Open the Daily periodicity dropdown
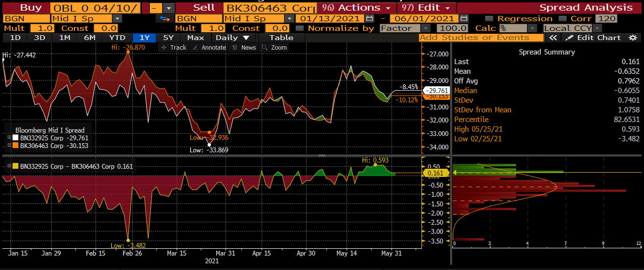This screenshot has width=644, height=270. pos(233,38)
